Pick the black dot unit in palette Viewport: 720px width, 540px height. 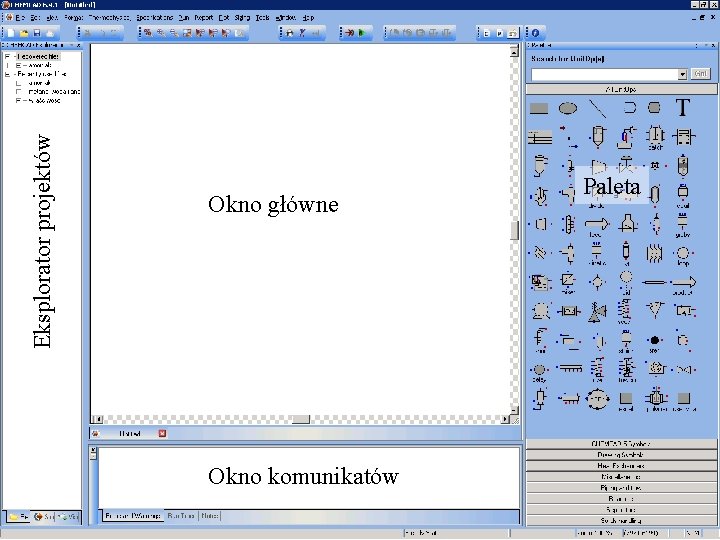point(655,340)
